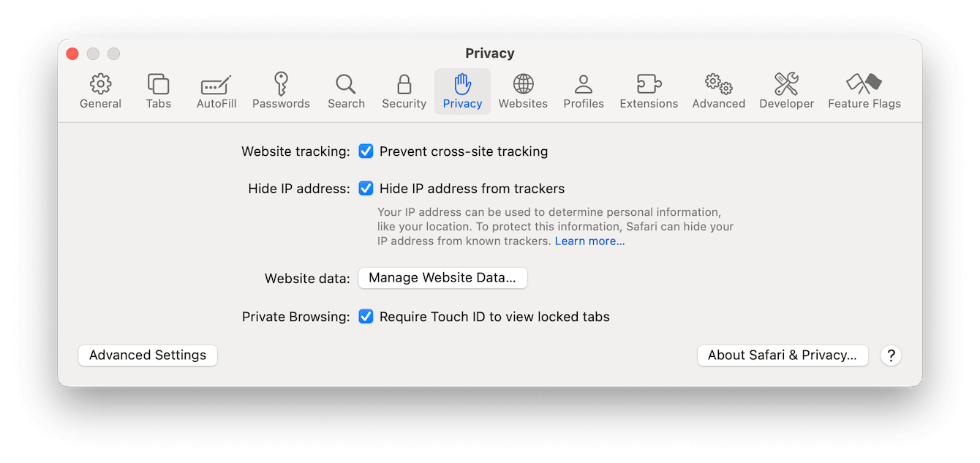Follow the Learn more link
The height and width of the screenshot is (463, 980).
click(x=589, y=241)
